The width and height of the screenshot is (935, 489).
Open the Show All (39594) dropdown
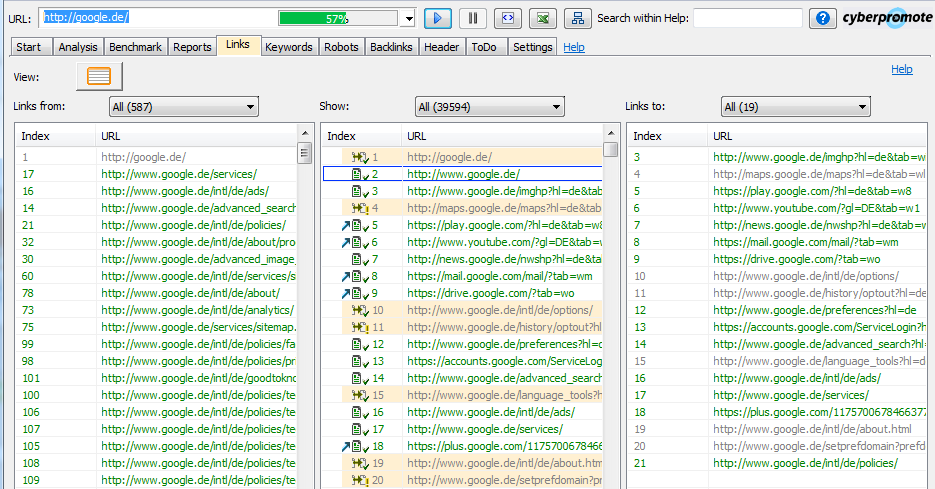[490, 107]
